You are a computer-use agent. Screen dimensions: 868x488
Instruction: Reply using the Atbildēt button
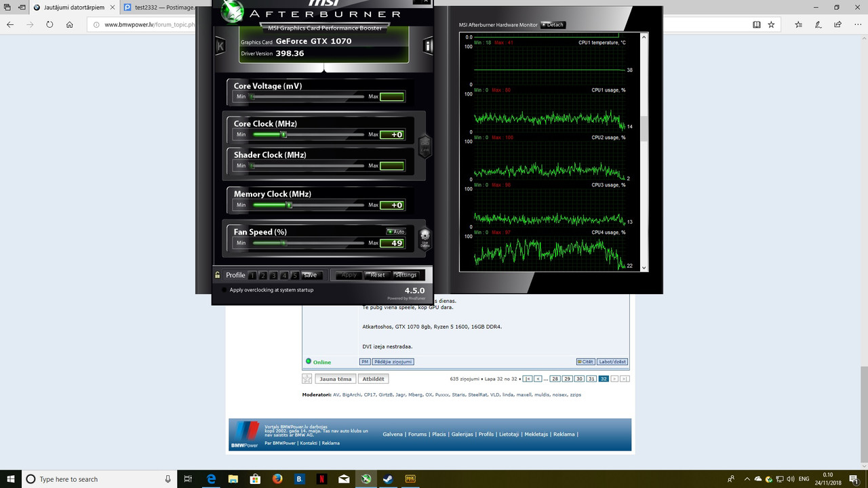tap(373, 379)
